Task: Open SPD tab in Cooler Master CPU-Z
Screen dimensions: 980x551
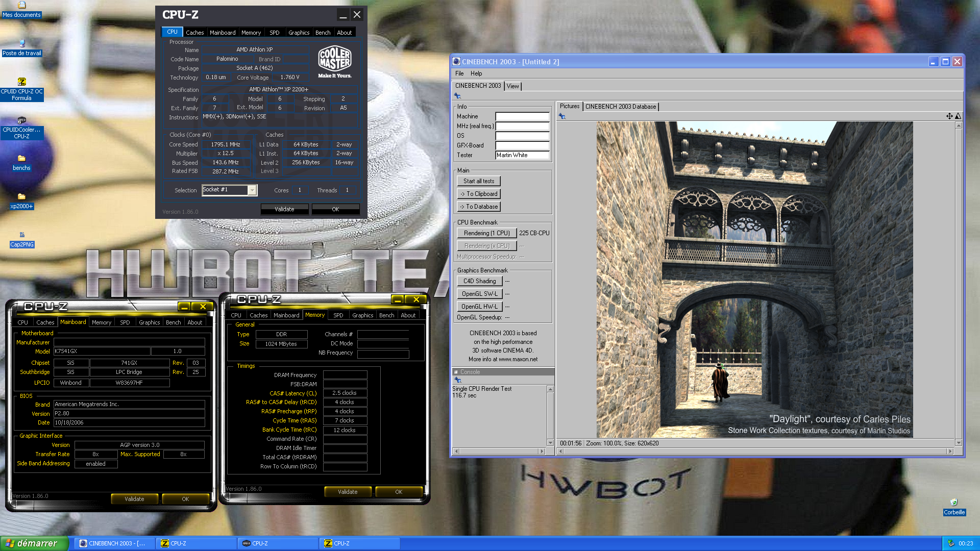Action: point(275,32)
